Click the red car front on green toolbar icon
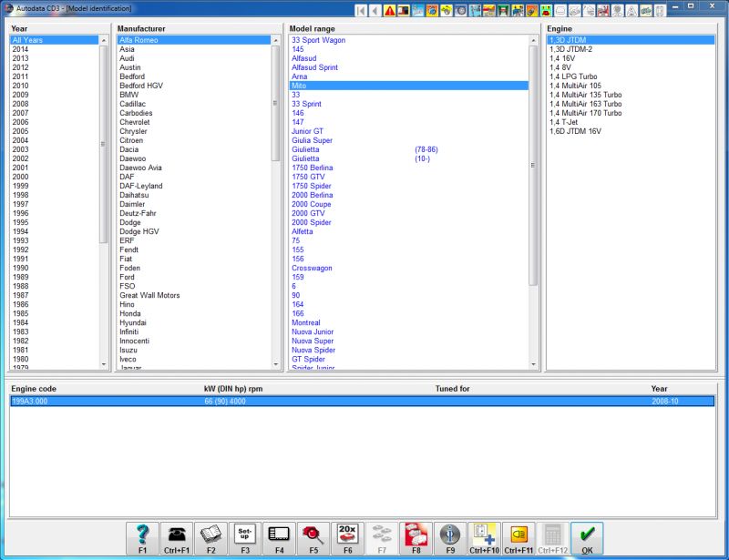The width and height of the screenshot is (729, 560). [x=546, y=10]
